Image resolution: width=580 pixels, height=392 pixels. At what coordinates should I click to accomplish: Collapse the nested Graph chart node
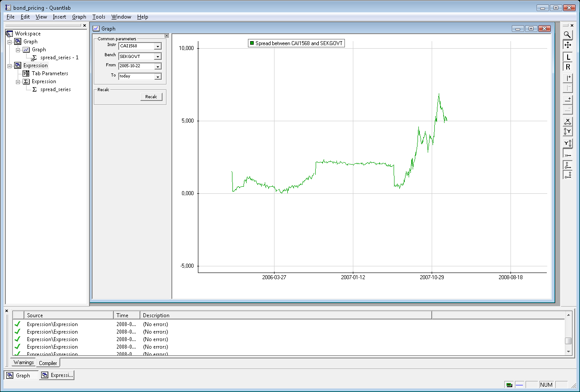click(x=18, y=50)
